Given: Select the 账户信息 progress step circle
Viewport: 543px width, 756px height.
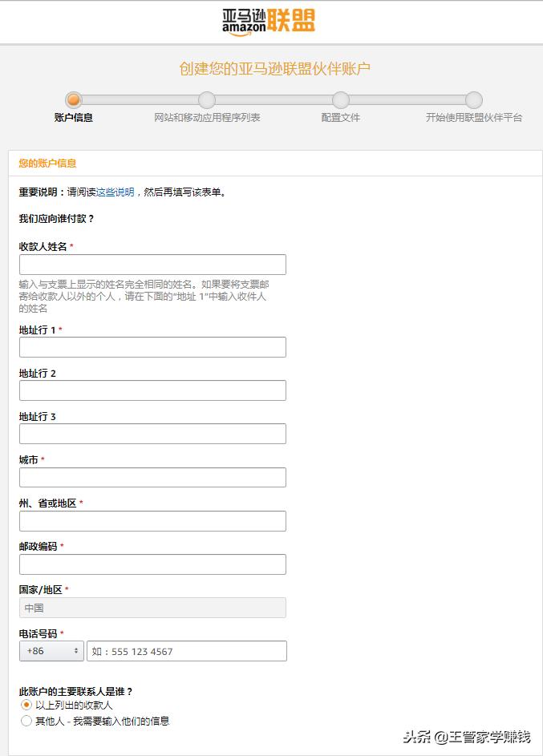Looking at the screenshot, I should pyautogui.click(x=74, y=99).
